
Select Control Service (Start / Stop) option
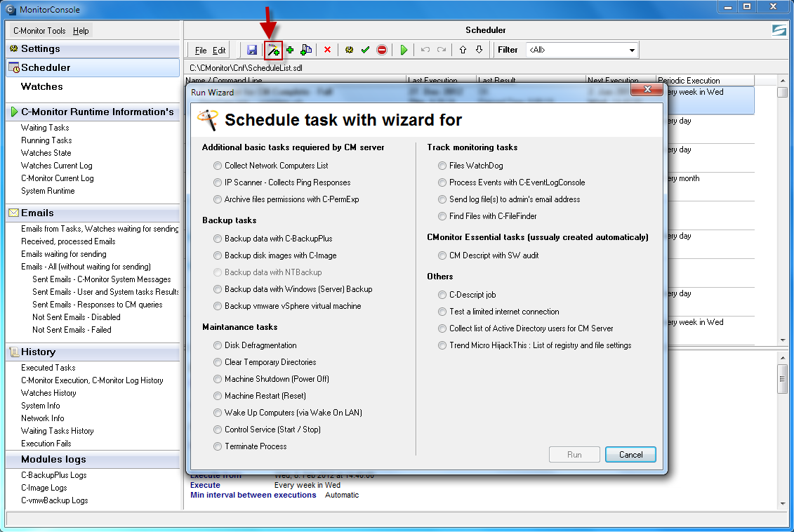click(x=217, y=430)
